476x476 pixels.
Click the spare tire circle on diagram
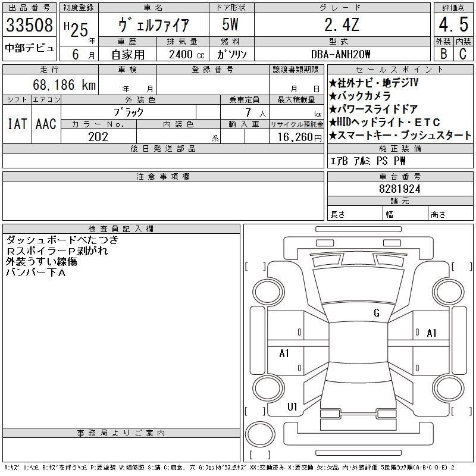pyautogui.click(x=260, y=434)
